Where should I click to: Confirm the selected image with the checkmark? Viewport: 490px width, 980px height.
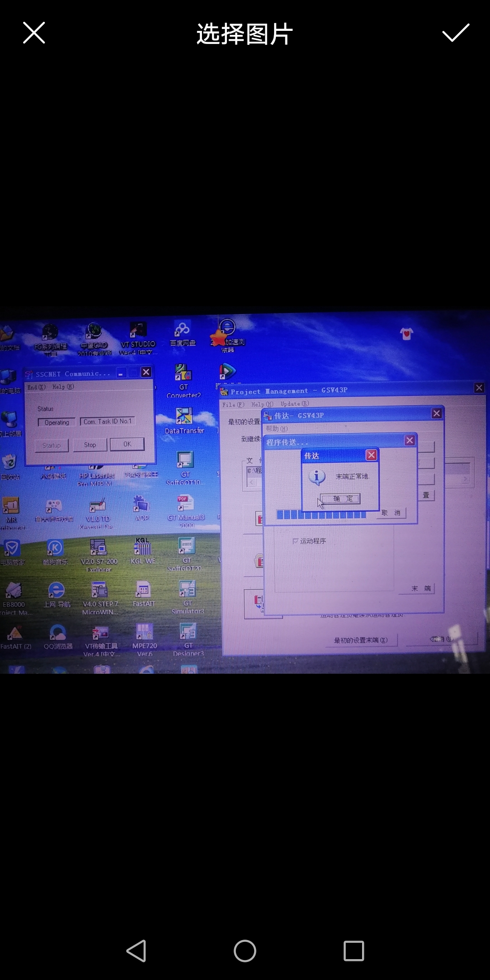tap(456, 33)
